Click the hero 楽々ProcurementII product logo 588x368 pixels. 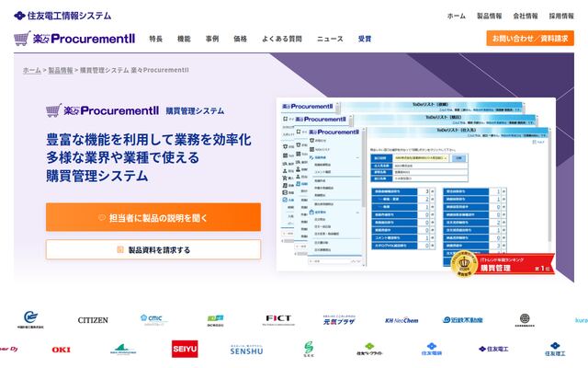point(102,110)
